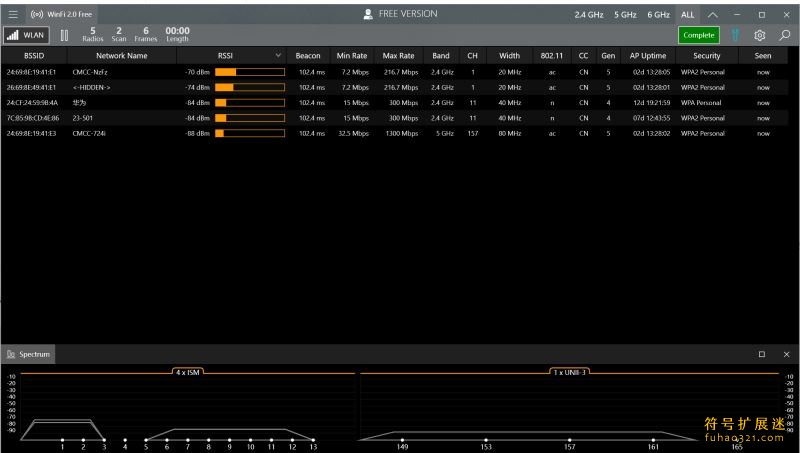This screenshot has height=453, width=800.
Task: Click RSSI signal bar for <-HIDDEN->
Action: point(249,87)
